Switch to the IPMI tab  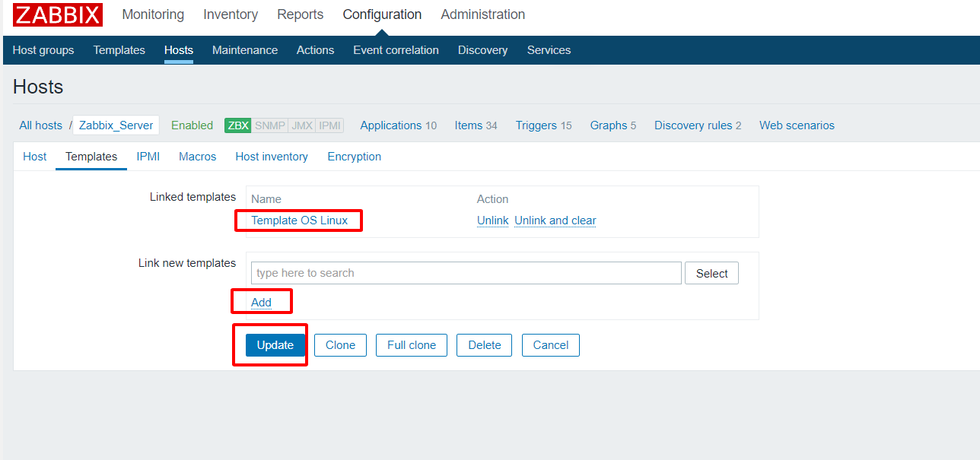click(148, 157)
